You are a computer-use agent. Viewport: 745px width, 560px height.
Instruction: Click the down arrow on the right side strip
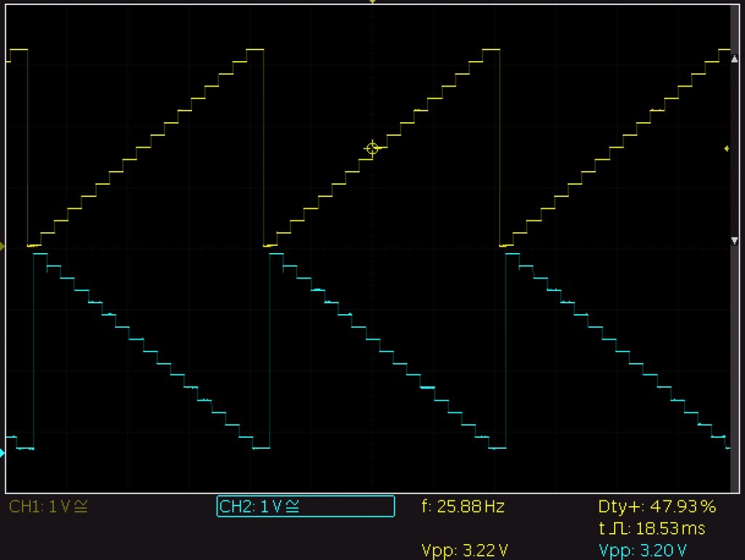point(735,241)
